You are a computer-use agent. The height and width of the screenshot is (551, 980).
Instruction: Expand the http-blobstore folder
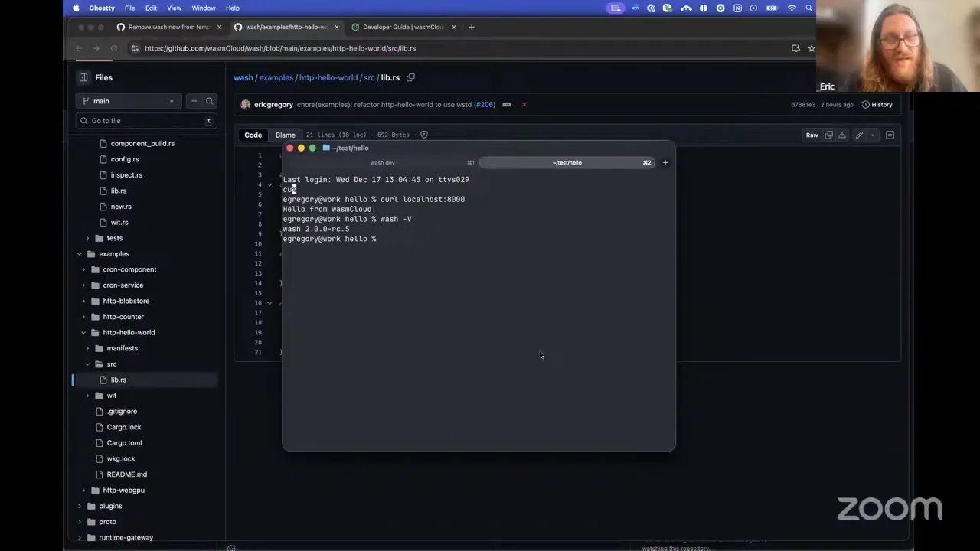coord(83,301)
